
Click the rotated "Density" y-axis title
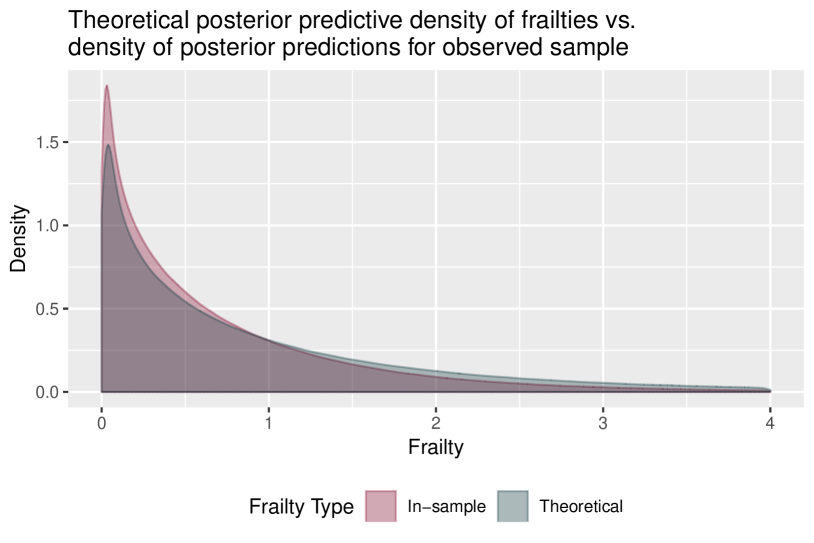[19, 240]
